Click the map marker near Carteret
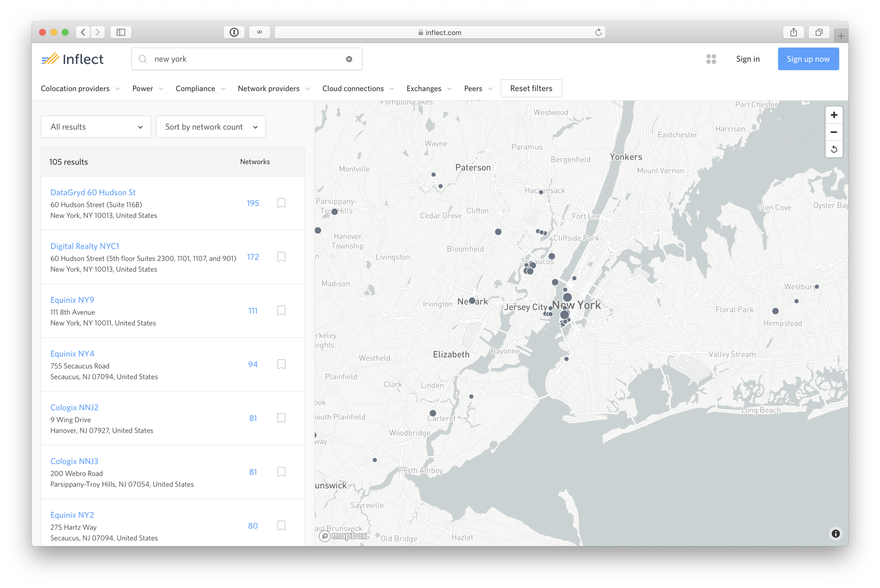This screenshot has width=880, height=588. (433, 413)
